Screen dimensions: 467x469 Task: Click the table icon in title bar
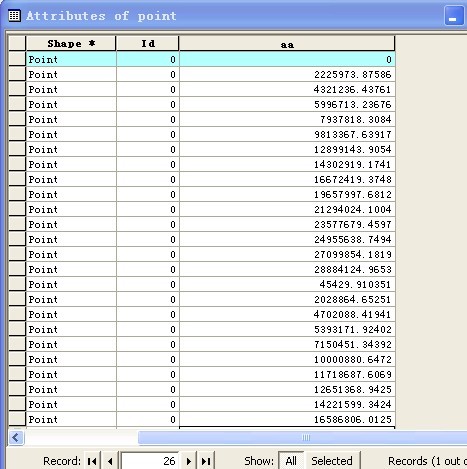14,15
